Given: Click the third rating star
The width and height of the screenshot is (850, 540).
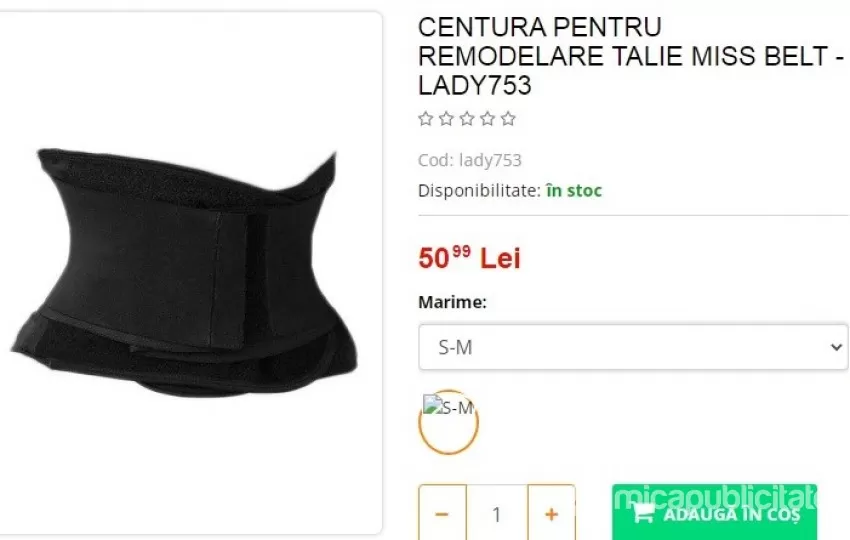Looking at the screenshot, I should click(467, 118).
